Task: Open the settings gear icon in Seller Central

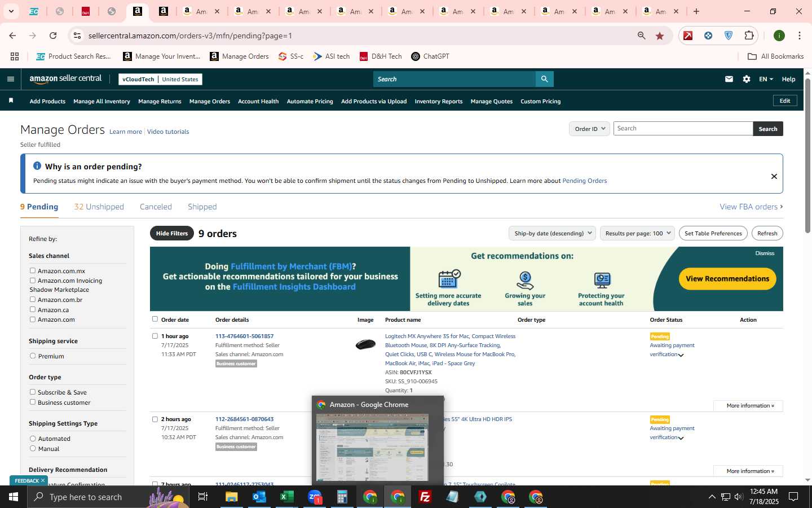Action: click(747, 79)
